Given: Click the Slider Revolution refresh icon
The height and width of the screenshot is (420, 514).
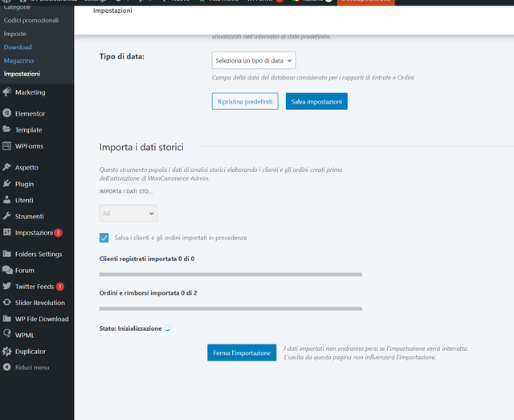Looking at the screenshot, I should tap(7, 302).
